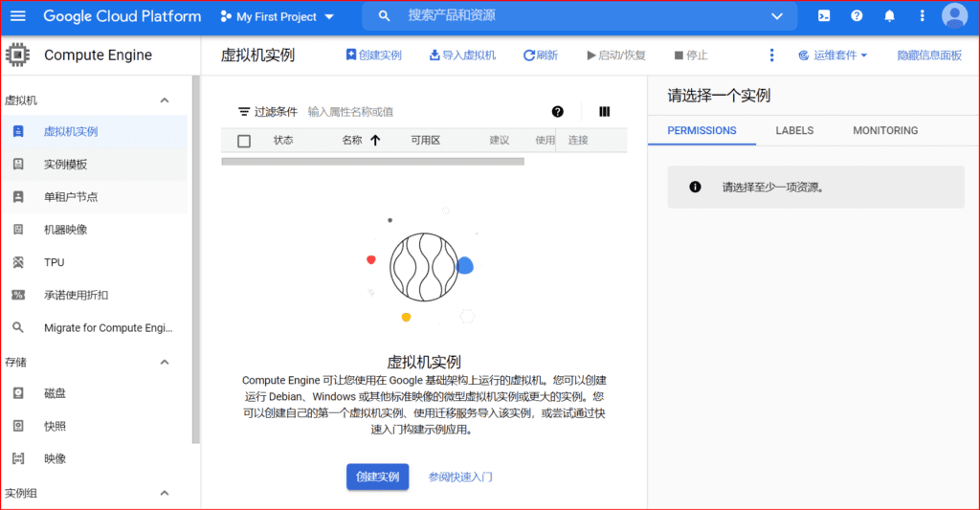Activate the Cloud Shell terminal icon

824,16
